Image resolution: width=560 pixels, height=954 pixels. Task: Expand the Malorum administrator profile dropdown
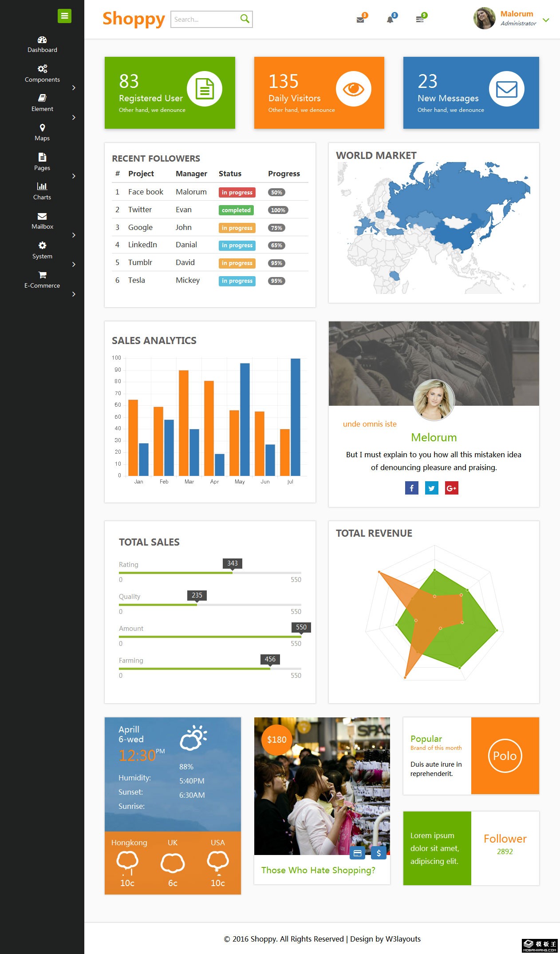pyautogui.click(x=546, y=20)
